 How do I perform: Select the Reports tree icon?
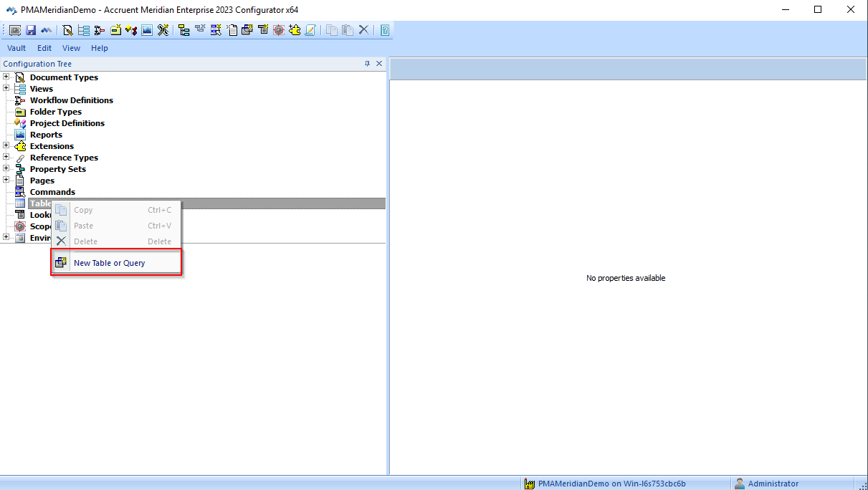tap(20, 135)
